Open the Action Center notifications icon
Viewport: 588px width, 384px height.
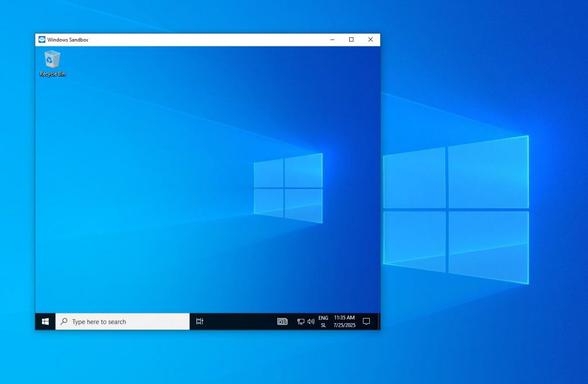366,321
